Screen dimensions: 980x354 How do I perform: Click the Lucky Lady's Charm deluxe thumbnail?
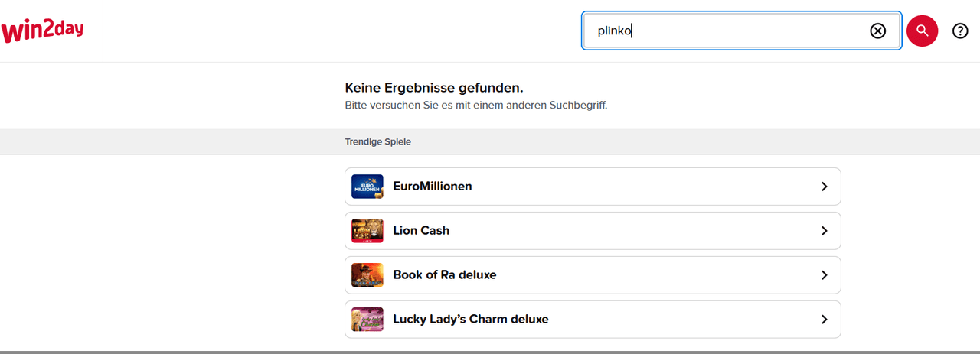[367, 320]
